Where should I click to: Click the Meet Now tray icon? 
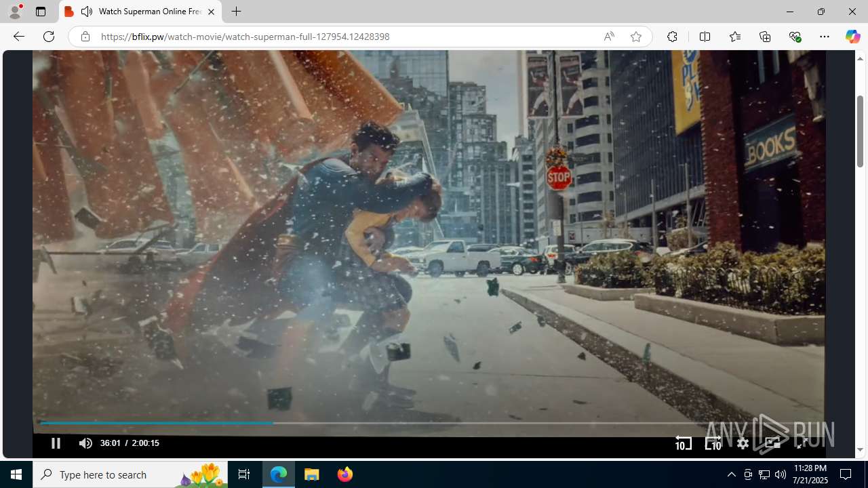(748, 474)
